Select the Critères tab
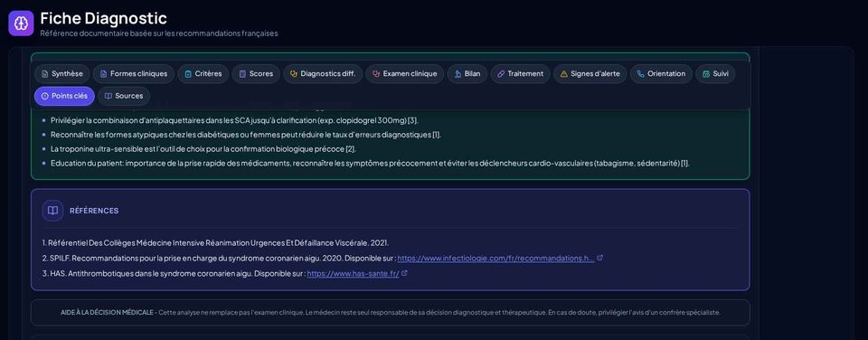The height and width of the screenshot is (340, 868). pos(203,73)
